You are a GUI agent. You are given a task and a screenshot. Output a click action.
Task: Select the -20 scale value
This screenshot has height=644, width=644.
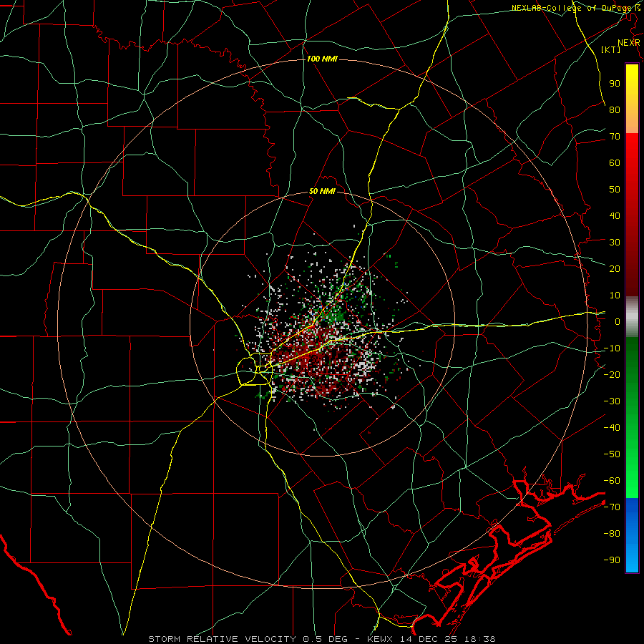pos(612,374)
